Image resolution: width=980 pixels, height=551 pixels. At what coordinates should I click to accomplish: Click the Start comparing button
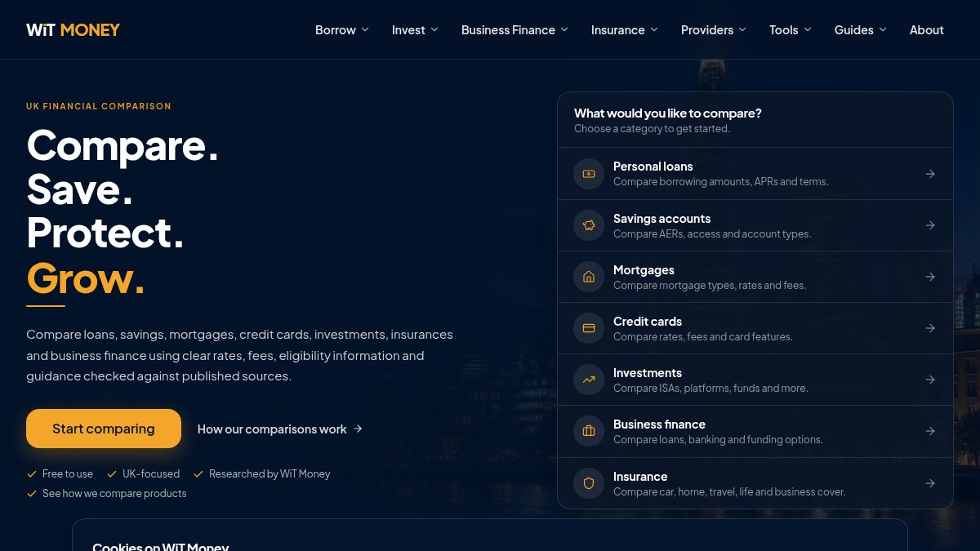click(104, 429)
